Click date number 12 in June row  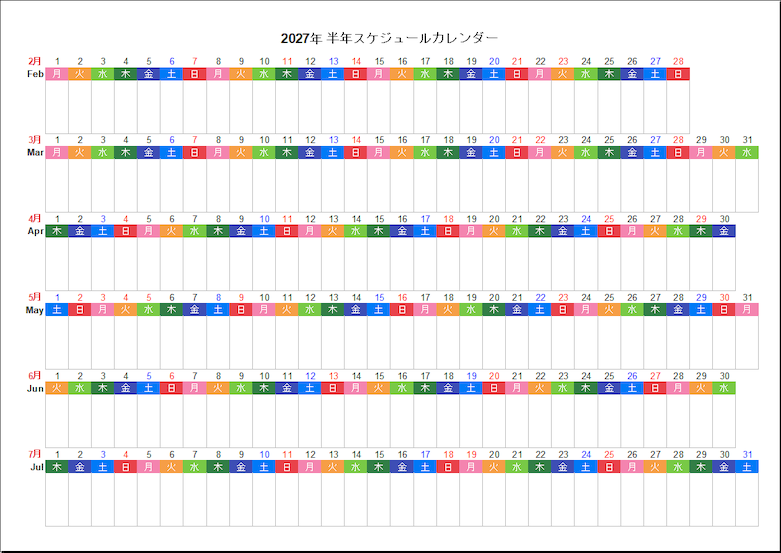[x=310, y=376]
